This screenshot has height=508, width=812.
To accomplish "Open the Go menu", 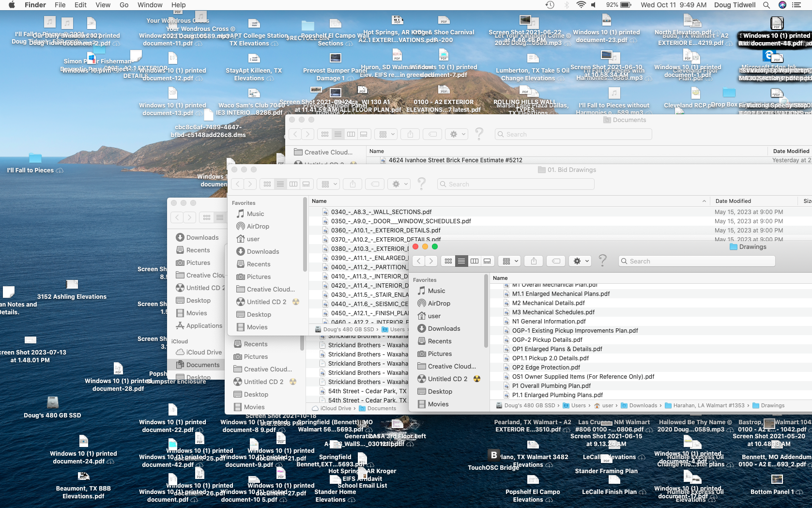I will (124, 5).
